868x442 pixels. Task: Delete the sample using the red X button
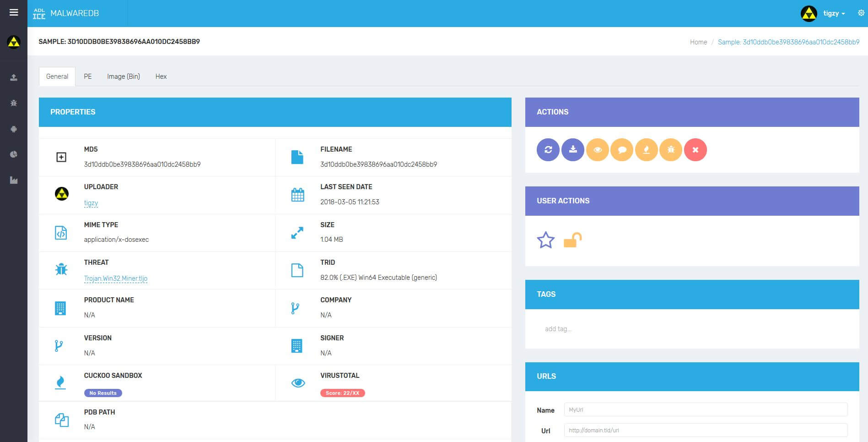(x=695, y=150)
